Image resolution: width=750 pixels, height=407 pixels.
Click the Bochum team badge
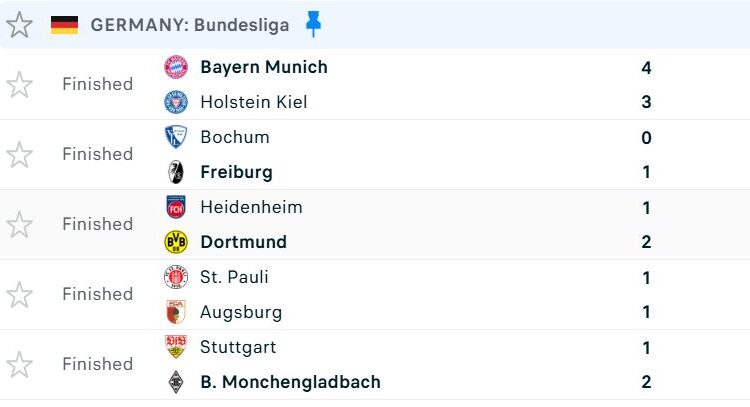176,137
